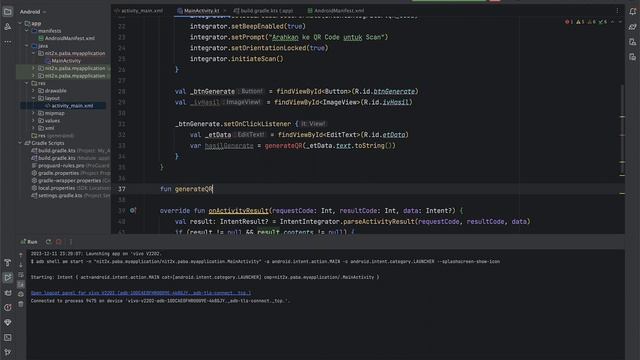Switch to AndroidManifest.xml editor tab
Image resolution: width=640 pixels, height=360 pixels.
point(335,11)
